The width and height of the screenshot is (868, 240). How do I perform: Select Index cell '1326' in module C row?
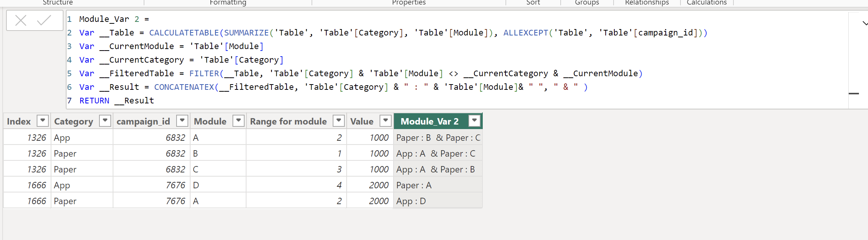coord(27,169)
